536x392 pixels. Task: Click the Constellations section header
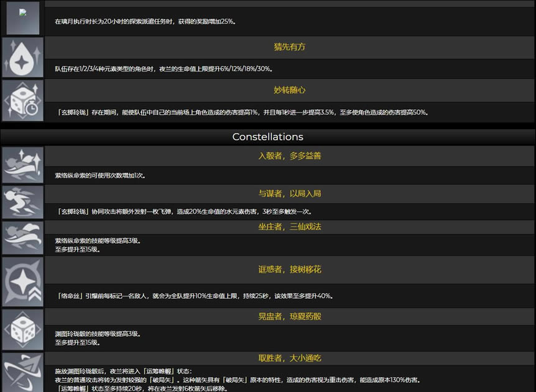coord(267,137)
